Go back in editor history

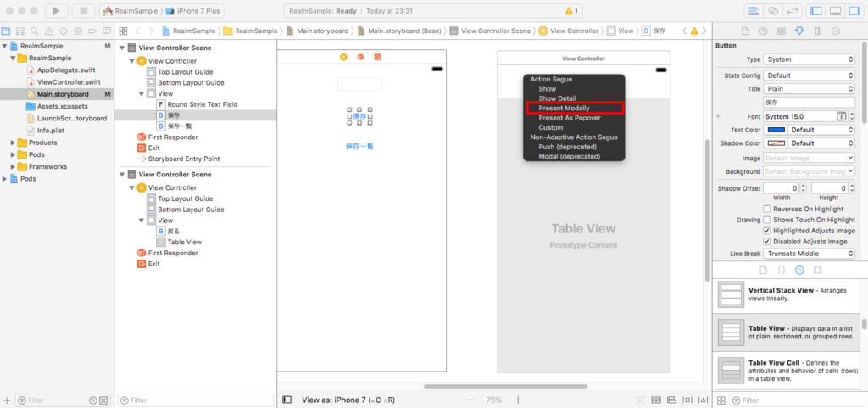(x=138, y=31)
